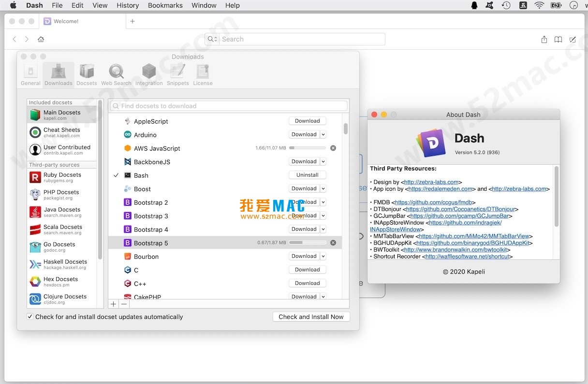The height and width of the screenshot is (384, 588).
Task: Click Check and Install Now button
Action: (x=311, y=317)
